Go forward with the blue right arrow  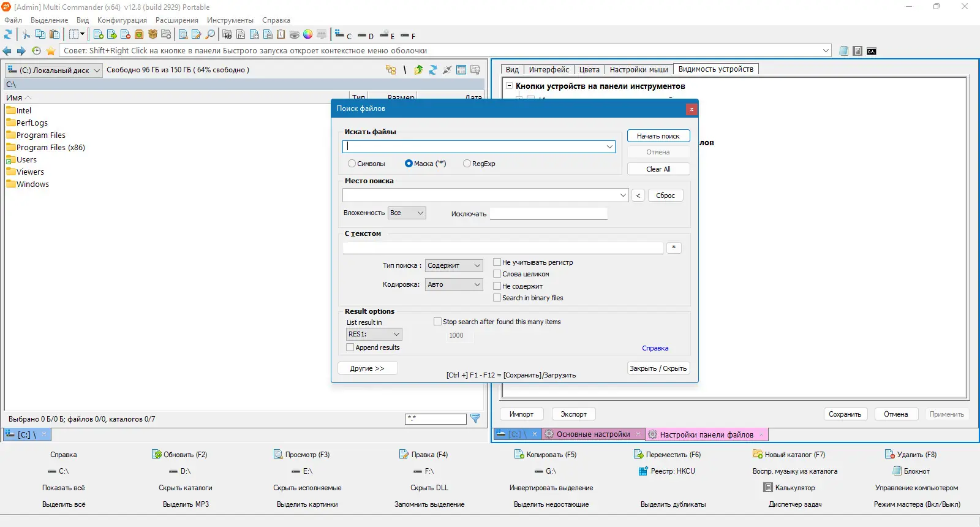(x=21, y=51)
